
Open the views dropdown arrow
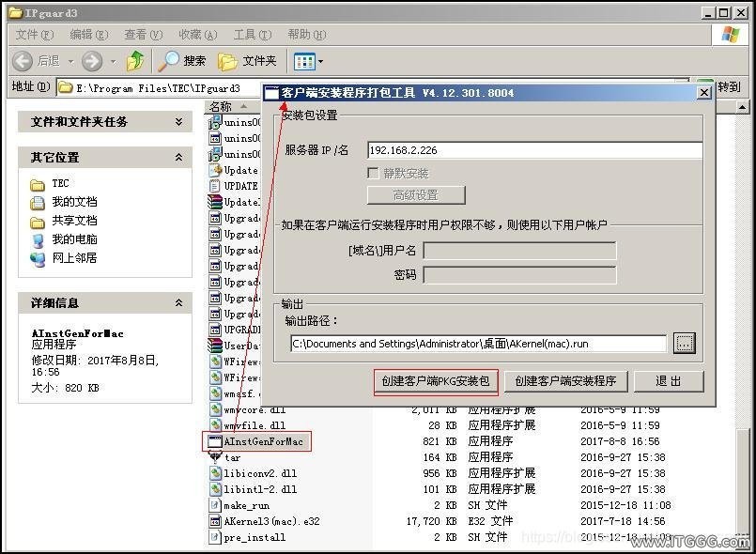coord(320,62)
